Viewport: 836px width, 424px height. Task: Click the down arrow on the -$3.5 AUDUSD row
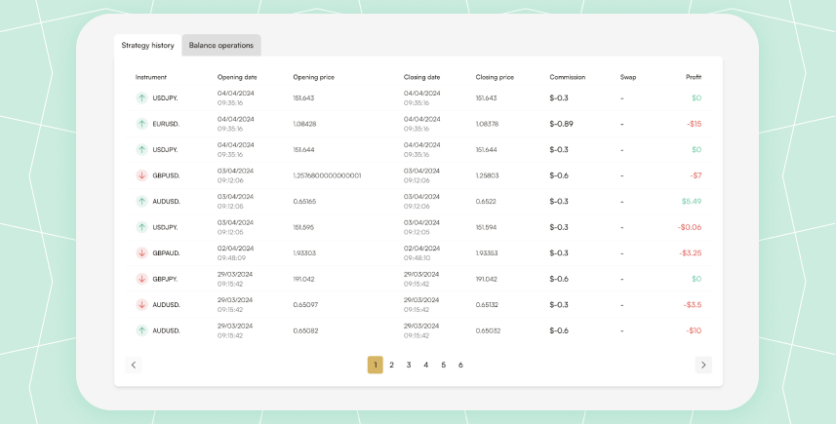142,305
